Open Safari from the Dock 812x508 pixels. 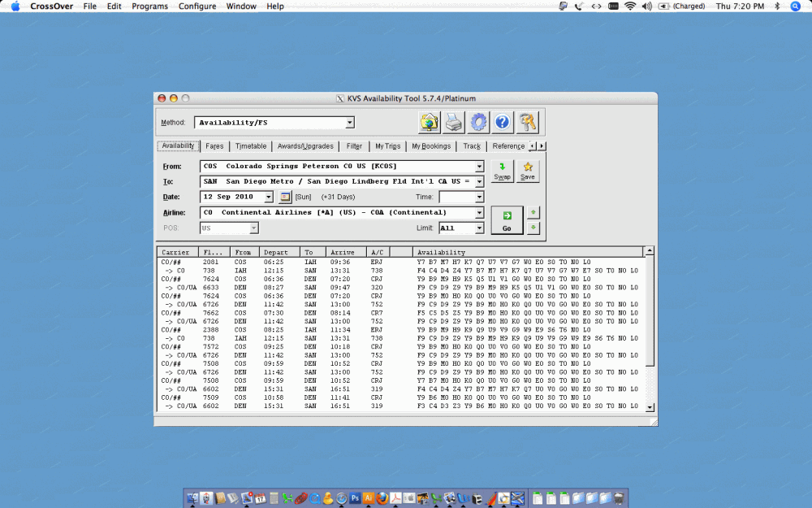(x=341, y=499)
